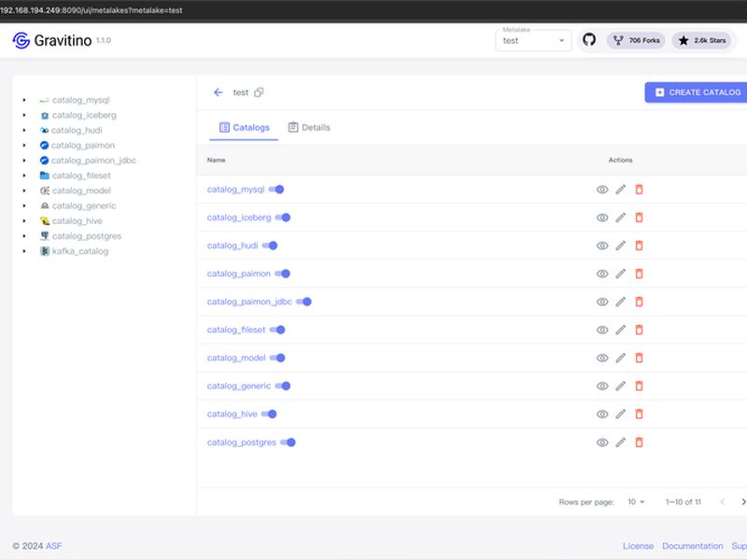Click the Gravitino logo icon
The height and width of the screenshot is (560, 747).
(x=21, y=40)
